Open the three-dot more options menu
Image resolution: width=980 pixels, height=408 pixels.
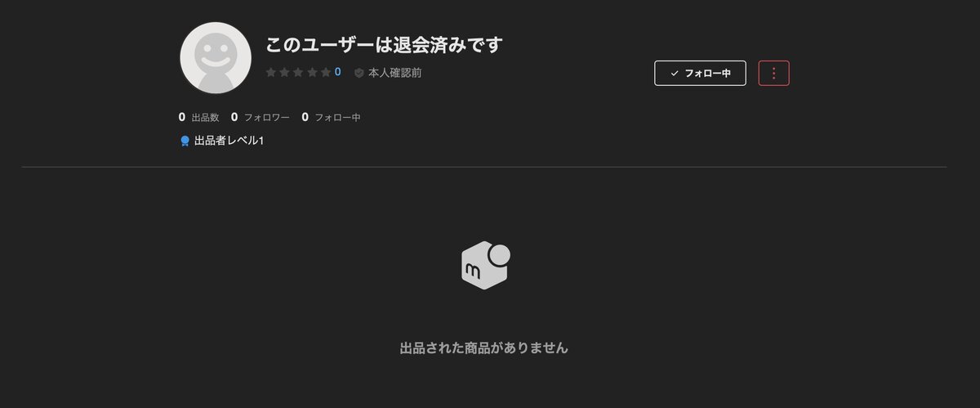pos(774,73)
